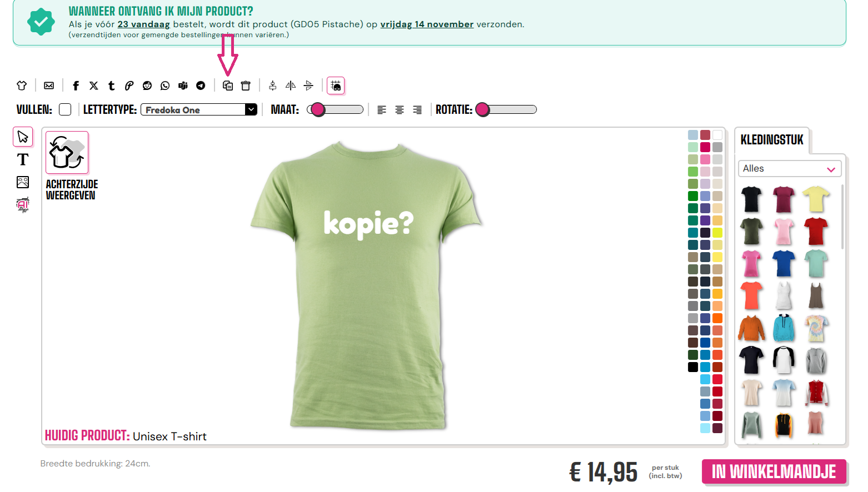Viewport: 868px width, 492px height.
Task: Select the Text tool in the sidebar
Action: [x=23, y=159]
